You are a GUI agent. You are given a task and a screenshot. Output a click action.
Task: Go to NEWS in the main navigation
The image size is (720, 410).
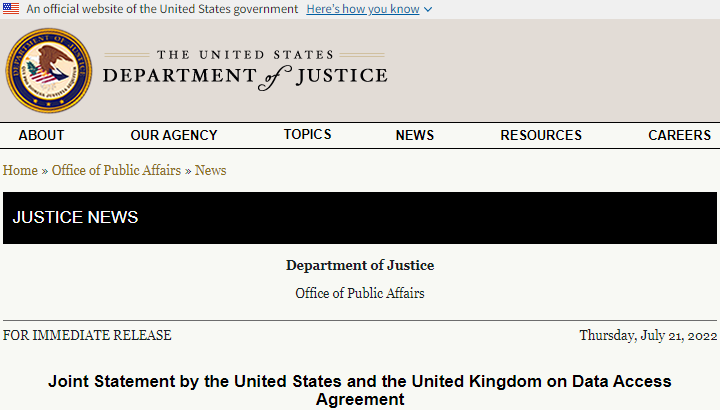pos(415,135)
